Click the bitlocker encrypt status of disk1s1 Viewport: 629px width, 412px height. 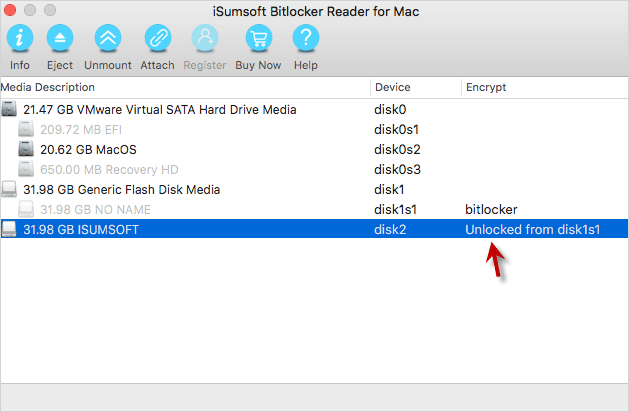pos(491,209)
